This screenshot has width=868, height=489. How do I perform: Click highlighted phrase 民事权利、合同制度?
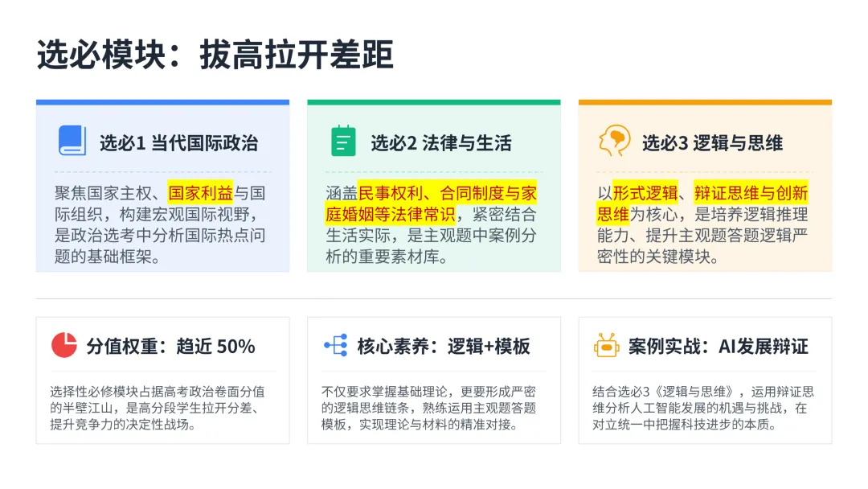(431, 193)
